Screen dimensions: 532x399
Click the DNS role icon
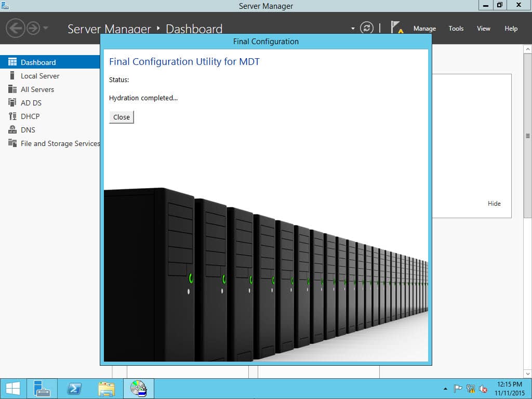tap(12, 129)
